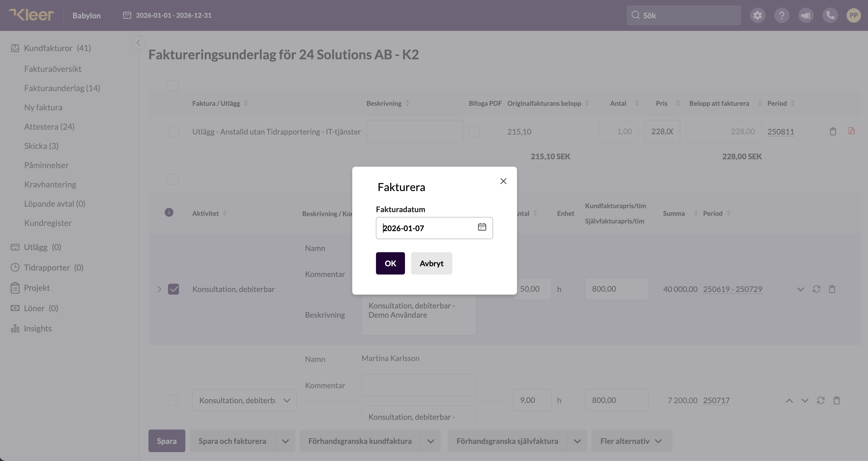Open Skicka (3)
868x461 pixels.
coord(41,146)
